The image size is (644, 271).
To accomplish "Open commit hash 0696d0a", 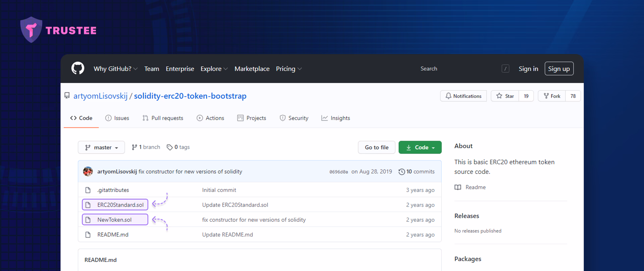I will point(338,172).
